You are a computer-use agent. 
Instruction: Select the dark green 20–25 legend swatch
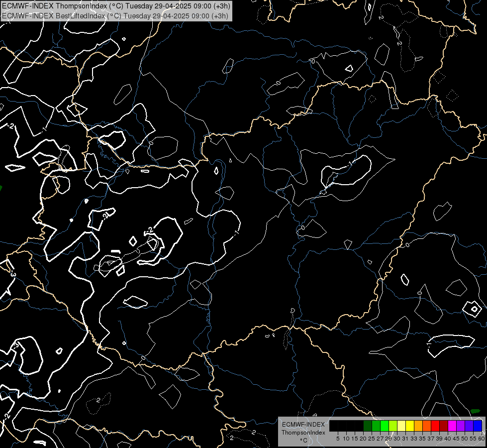pyautogui.click(x=368, y=426)
